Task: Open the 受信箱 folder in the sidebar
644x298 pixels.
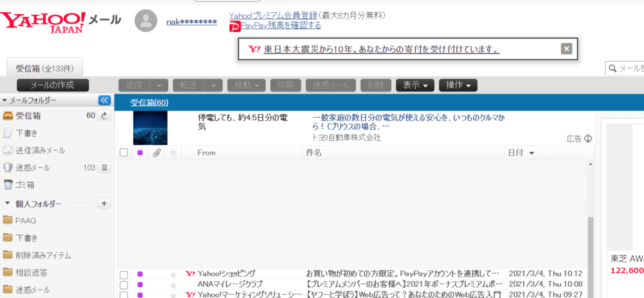Action: click(x=28, y=116)
